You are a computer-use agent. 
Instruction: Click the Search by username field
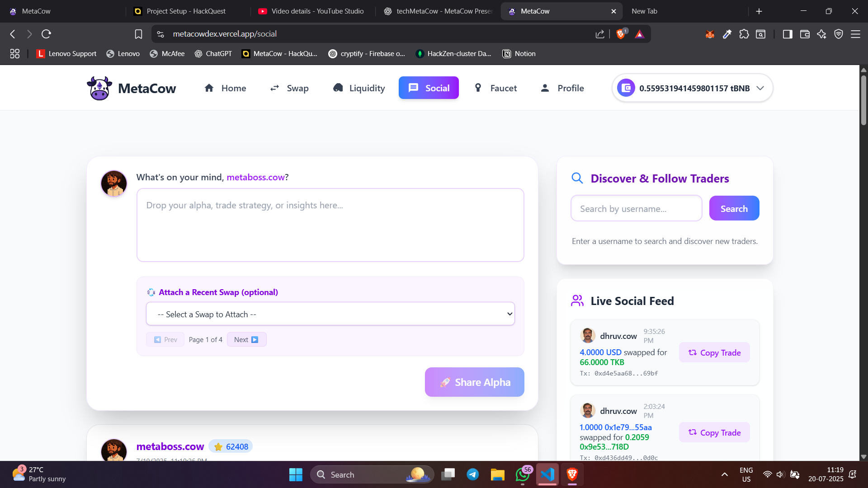636,209
